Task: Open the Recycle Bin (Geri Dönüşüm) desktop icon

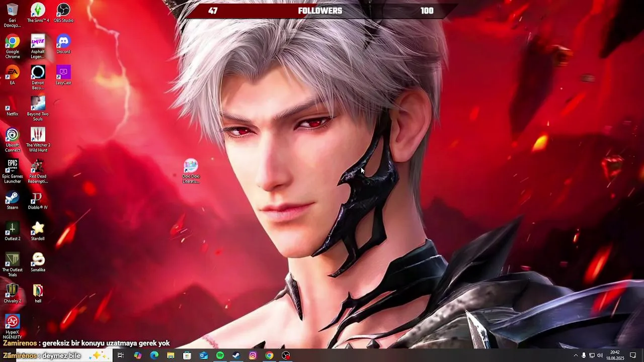Action: click(x=12, y=15)
